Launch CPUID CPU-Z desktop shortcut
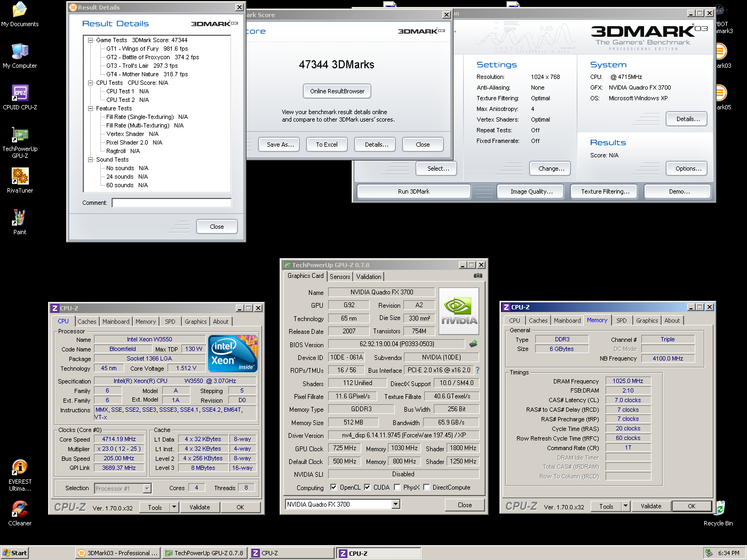Image resolution: width=747 pixels, height=560 pixels. pyautogui.click(x=20, y=98)
